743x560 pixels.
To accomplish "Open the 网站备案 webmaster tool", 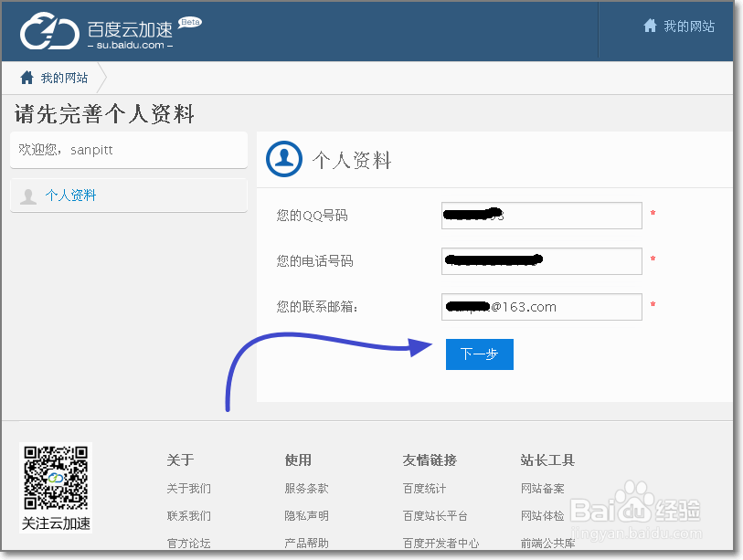I will point(544,488).
